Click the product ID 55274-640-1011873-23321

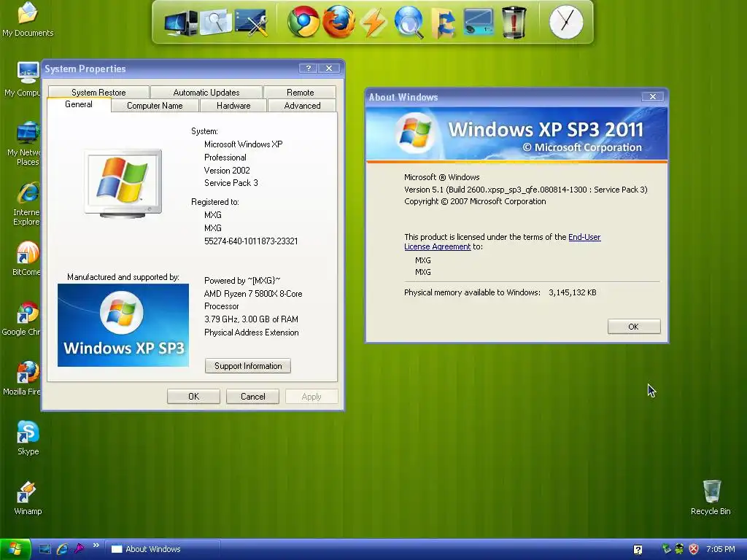251,241
